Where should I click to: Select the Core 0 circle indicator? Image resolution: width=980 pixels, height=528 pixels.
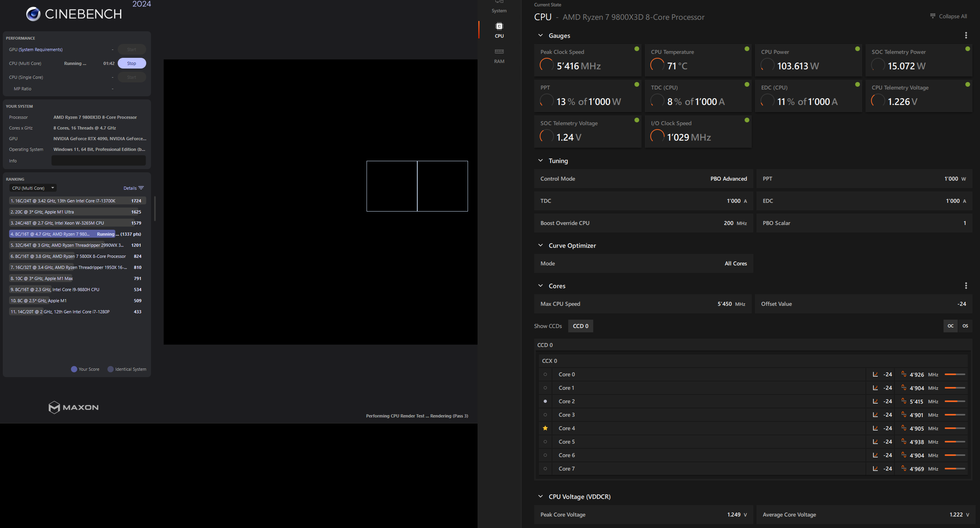[545, 374]
